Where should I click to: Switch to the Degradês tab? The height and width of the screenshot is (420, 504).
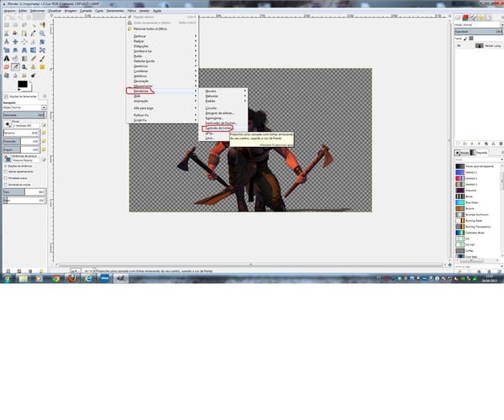tap(479, 153)
